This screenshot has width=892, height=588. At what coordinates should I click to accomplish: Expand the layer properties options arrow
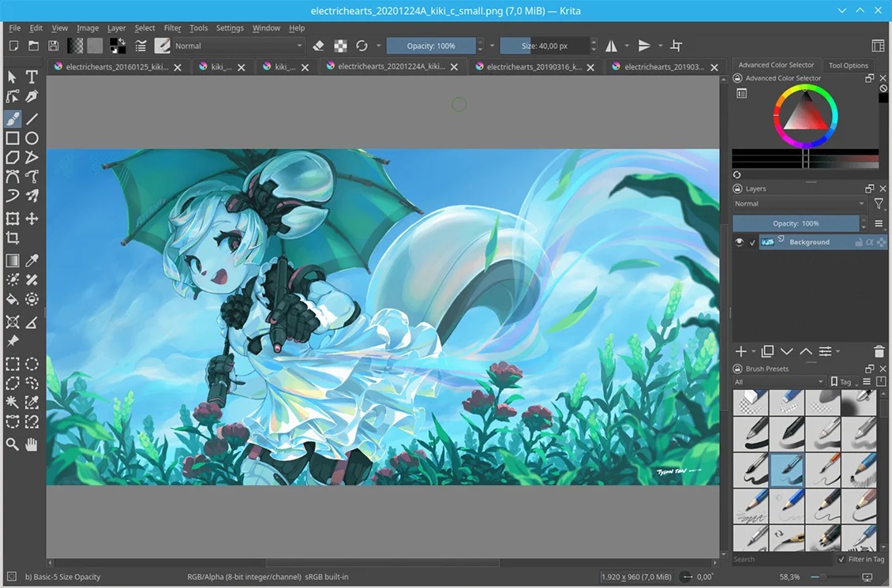pos(838,351)
